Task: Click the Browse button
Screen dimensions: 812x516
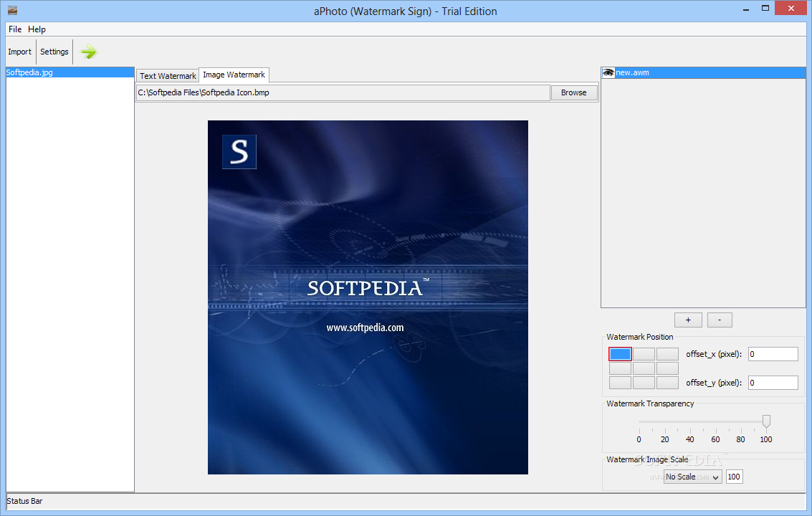Action: click(574, 92)
